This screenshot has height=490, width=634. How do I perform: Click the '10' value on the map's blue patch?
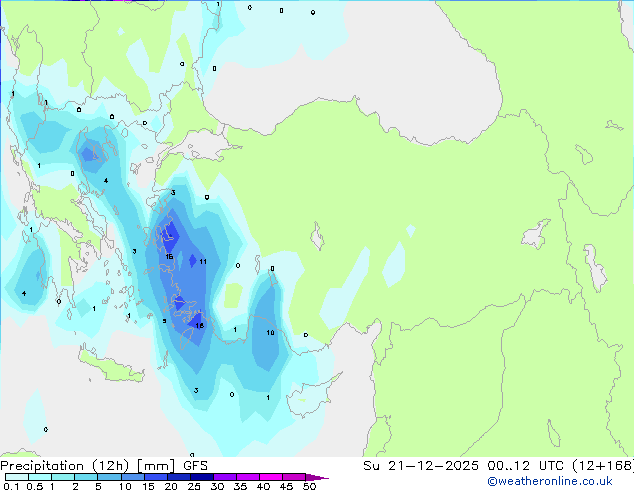tap(271, 332)
